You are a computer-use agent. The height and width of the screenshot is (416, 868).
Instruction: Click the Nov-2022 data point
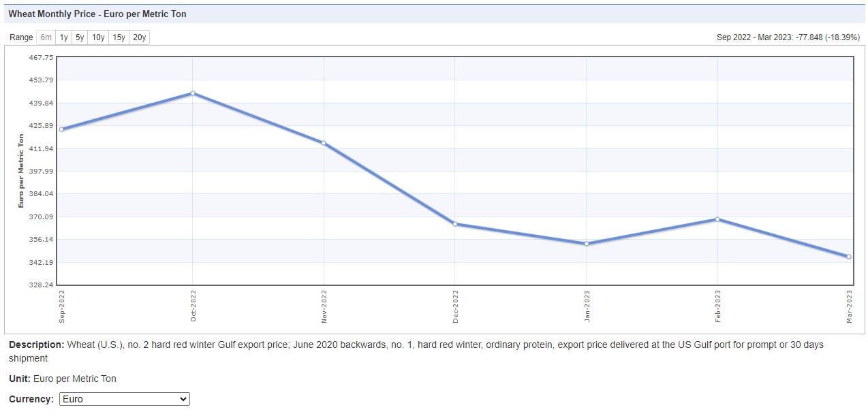[x=324, y=143]
